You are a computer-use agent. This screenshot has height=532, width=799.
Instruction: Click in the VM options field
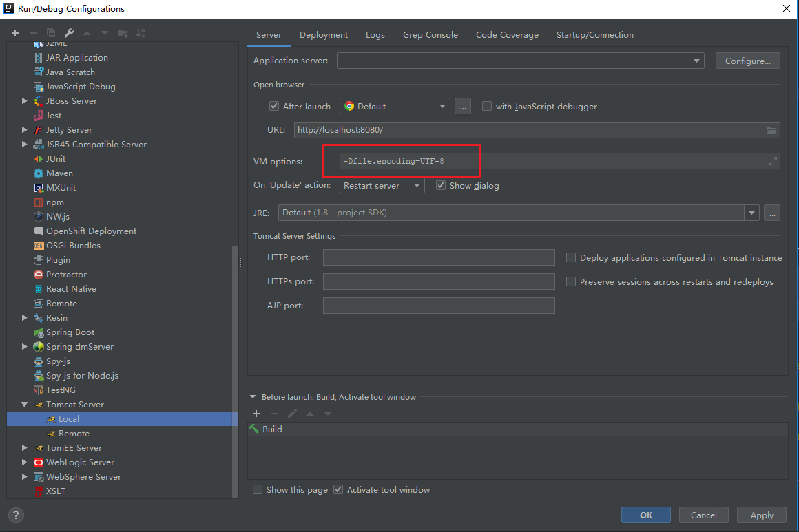559,161
